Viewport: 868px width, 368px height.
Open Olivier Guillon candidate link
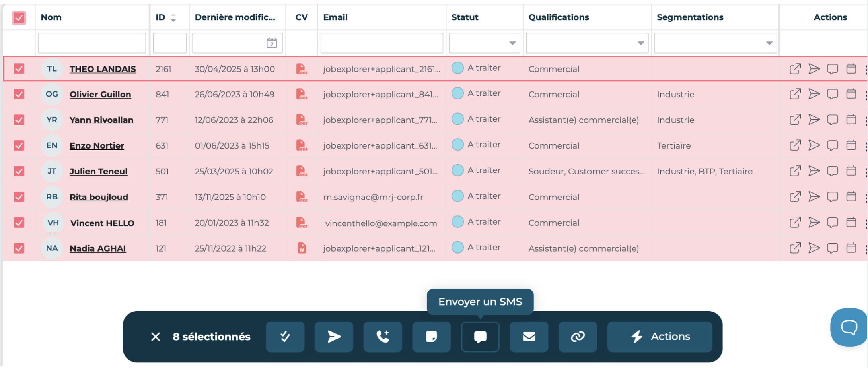coord(100,94)
